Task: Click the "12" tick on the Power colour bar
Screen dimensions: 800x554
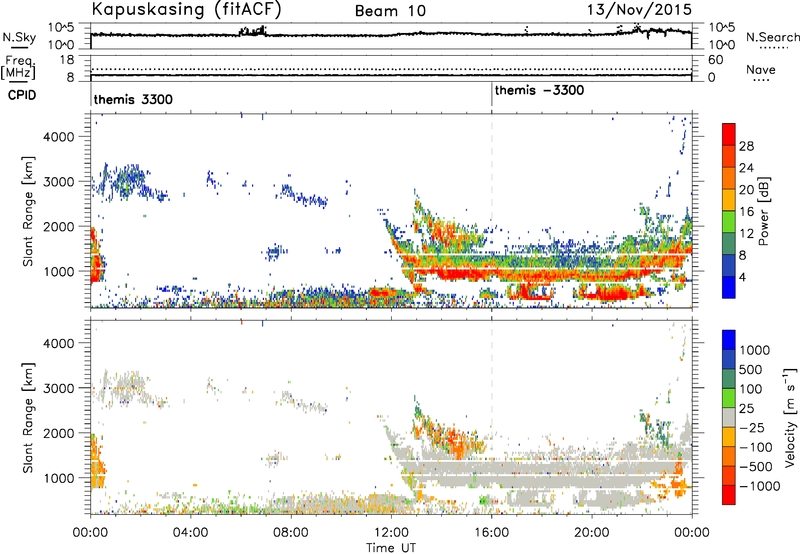Action: click(x=746, y=233)
